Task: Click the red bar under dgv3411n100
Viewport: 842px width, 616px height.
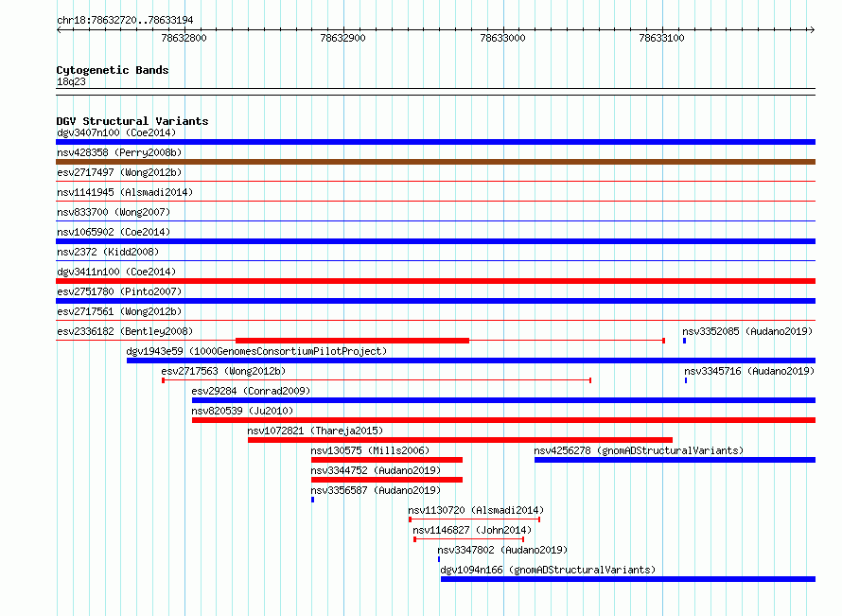Action: tap(435, 281)
